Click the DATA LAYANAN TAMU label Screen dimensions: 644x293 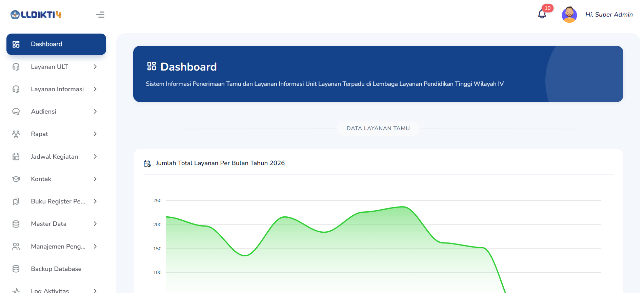click(378, 129)
